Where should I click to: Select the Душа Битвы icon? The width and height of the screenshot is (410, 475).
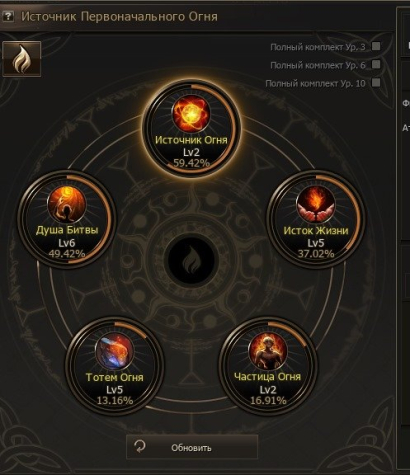coord(67,204)
